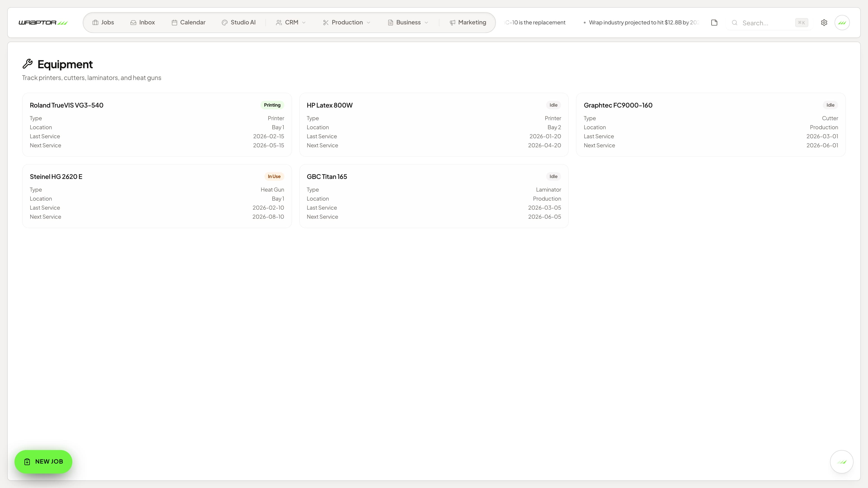Click the search magnifier icon
The image size is (868, 488).
(x=735, y=23)
